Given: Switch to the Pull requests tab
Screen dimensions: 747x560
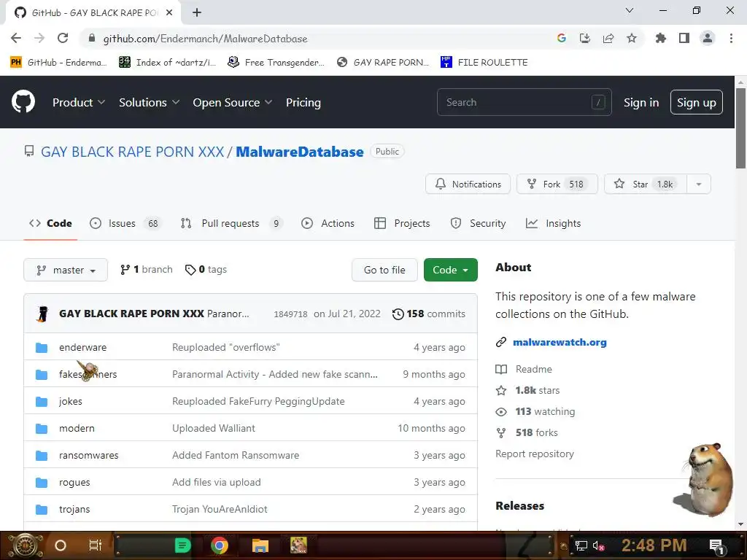Looking at the screenshot, I should (231, 223).
